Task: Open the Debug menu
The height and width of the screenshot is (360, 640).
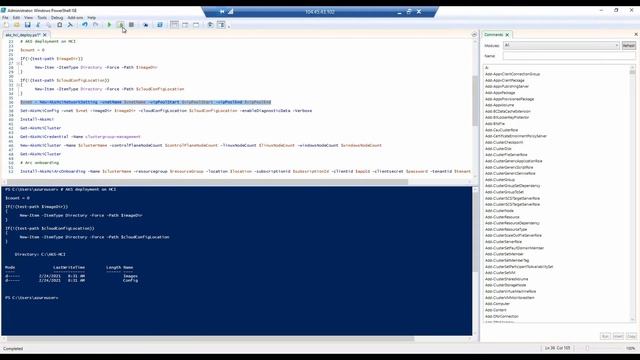Action: 57,18
